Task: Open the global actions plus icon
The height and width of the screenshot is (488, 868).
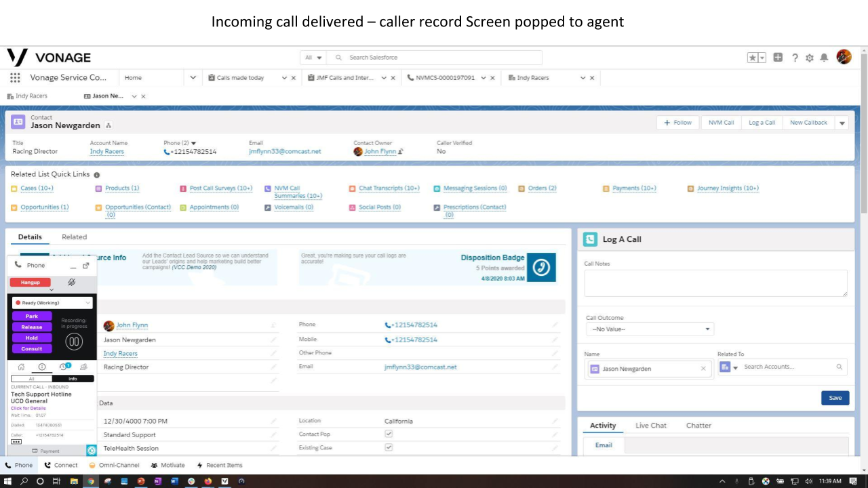Action: (778, 58)
